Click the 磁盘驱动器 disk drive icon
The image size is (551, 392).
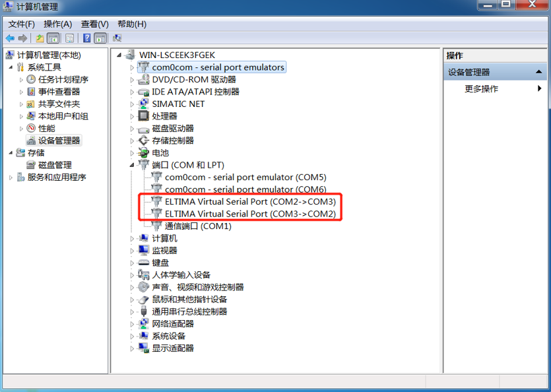(x=143, y=129)
